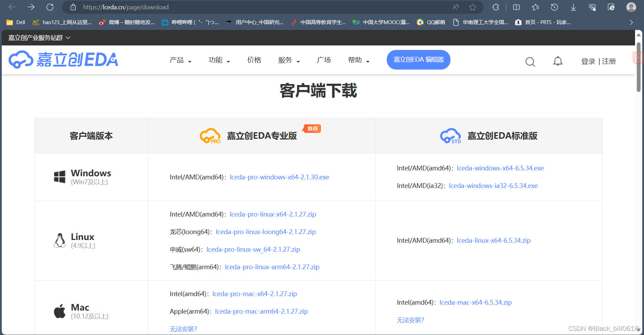
Task: Expand the 帮助 menu
Action: [359, 60]
